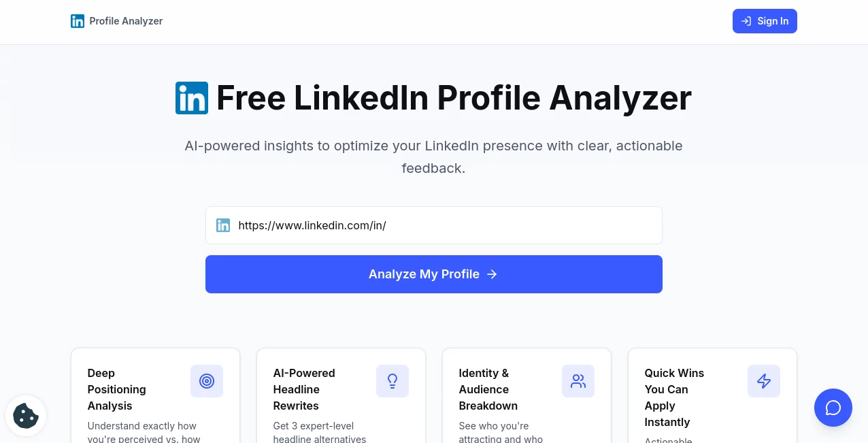Screen dimensions: 868x443
Task: Click the sign-in arrow icon inside the Sign In button
Action: (x=746, y=21)
